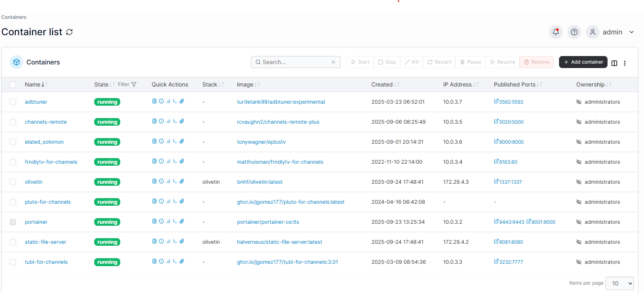Open exec console icon for portainer container
The width and height of the screenshot is (644, 293).
(x=175, y=221)
